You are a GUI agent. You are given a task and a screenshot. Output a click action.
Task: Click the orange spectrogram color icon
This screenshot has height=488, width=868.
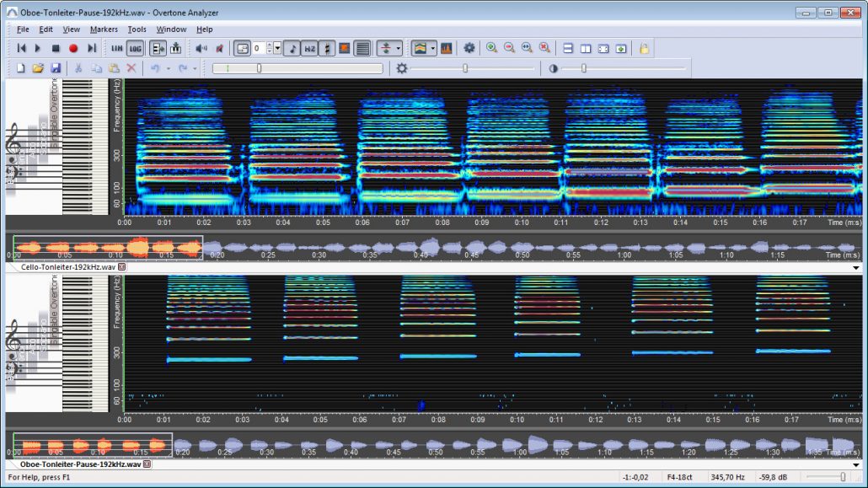click(x=345, y=48)
